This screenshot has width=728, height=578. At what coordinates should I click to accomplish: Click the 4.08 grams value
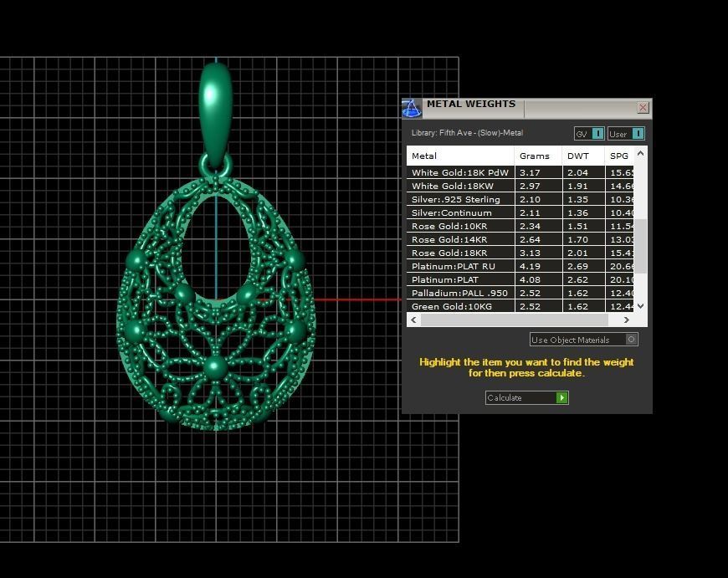(x=530, y=280)
